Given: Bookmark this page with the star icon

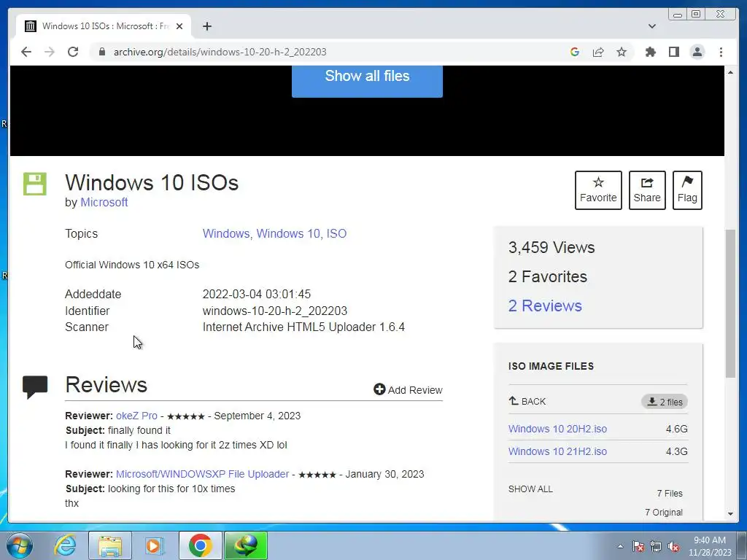Looking at the screenshot, I should [x=622, y=52].
